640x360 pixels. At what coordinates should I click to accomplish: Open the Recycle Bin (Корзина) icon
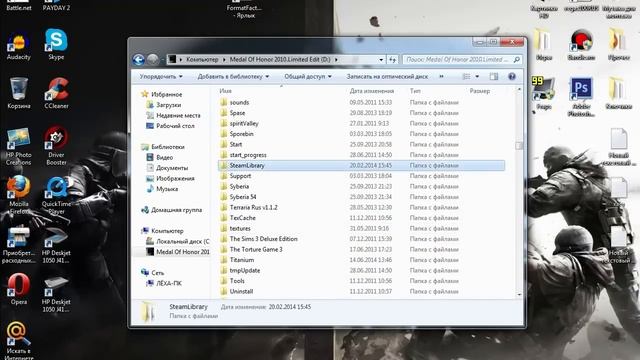pos(19,93)
